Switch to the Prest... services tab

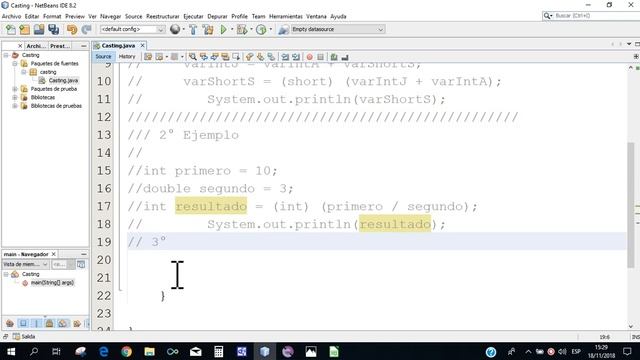[x=60, y=46]
